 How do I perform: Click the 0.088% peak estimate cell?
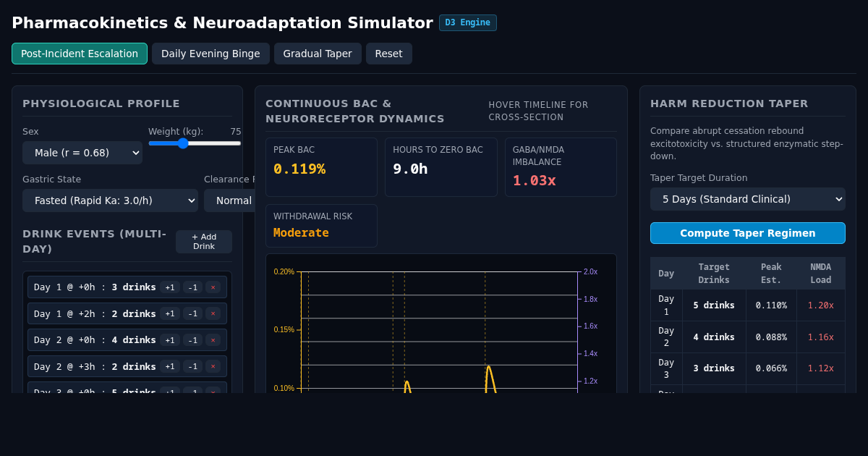771,337
